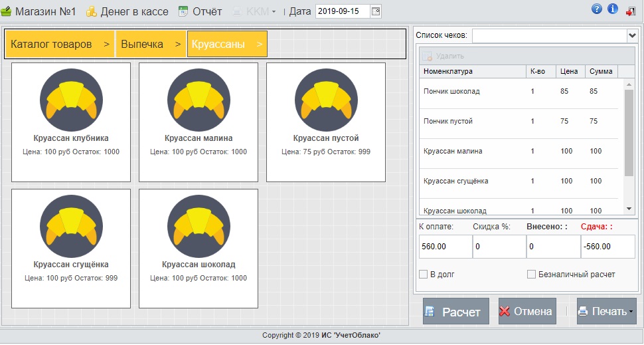Click price 85 in Пончик шоколад row
The height and width of the screenshot is (345, 644).
click(x=564, y=91)
